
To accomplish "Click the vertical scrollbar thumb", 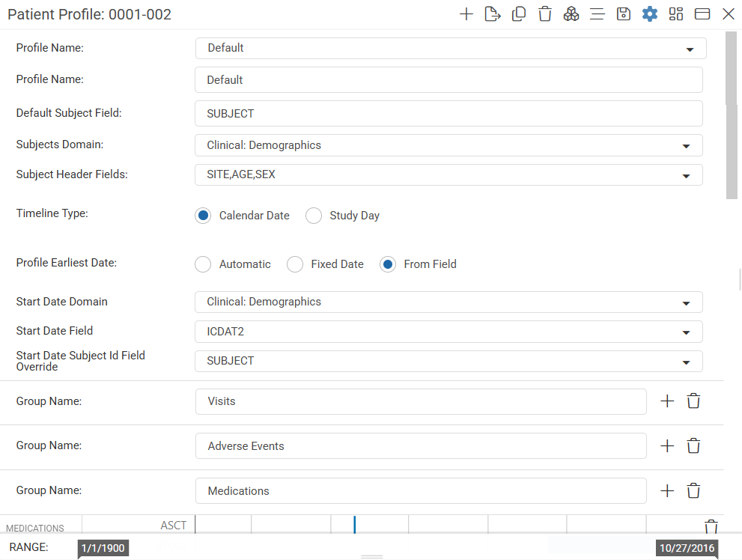I will coord(732,115).
